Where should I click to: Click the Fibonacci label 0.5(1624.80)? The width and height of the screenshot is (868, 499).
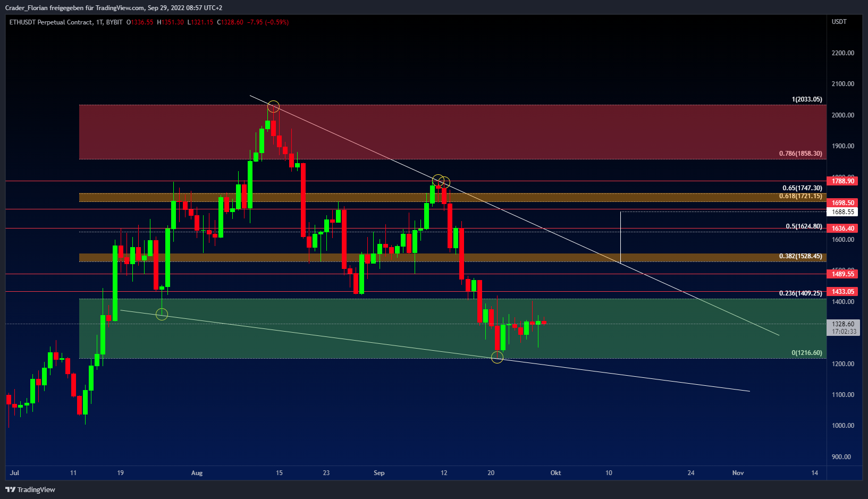(x=804, y=226)
